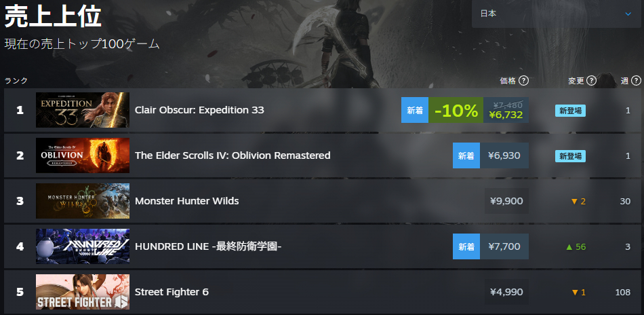Click help icon next to 変更 column

pos(591,81)
